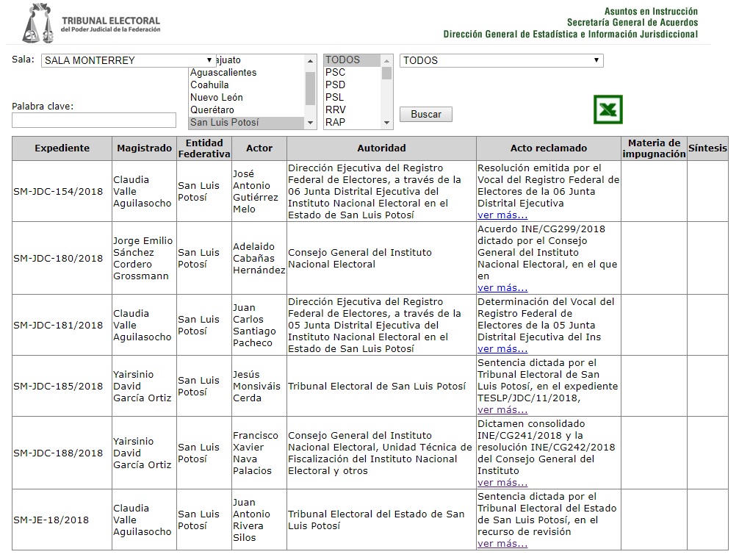
Task: Click the Excel export icon
Action: click(608, 110)
